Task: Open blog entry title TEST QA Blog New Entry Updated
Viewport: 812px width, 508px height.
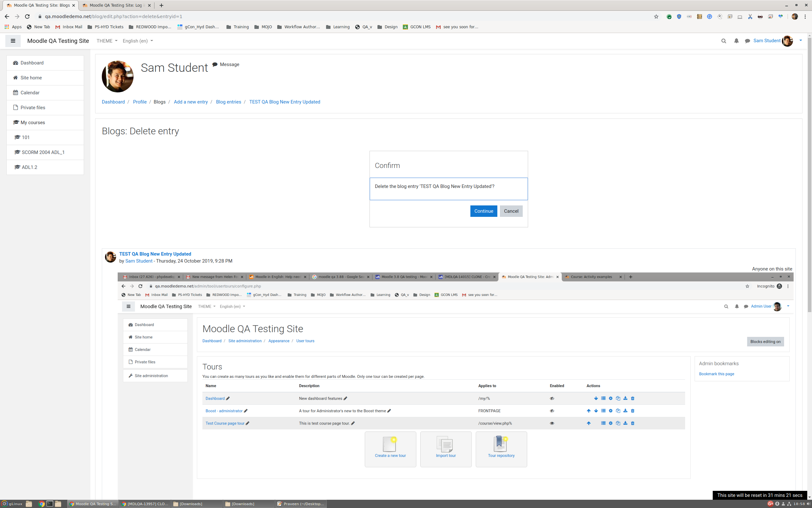Action: [x=155, y=254]
